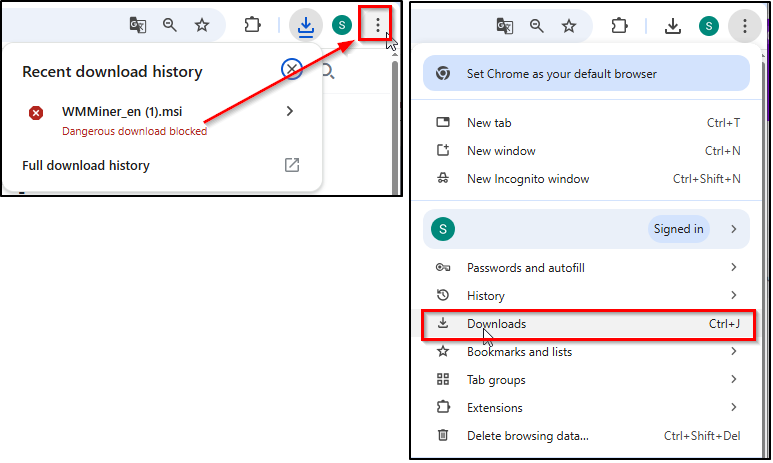This screenshot has width=773, height=463.
Task: Open the profile avatar S in the right toolbar
Action: (x=709, y=26)
